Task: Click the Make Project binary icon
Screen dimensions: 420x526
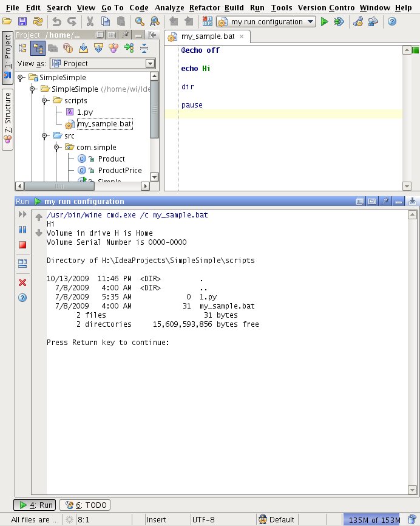Action: tap(207, 22)
